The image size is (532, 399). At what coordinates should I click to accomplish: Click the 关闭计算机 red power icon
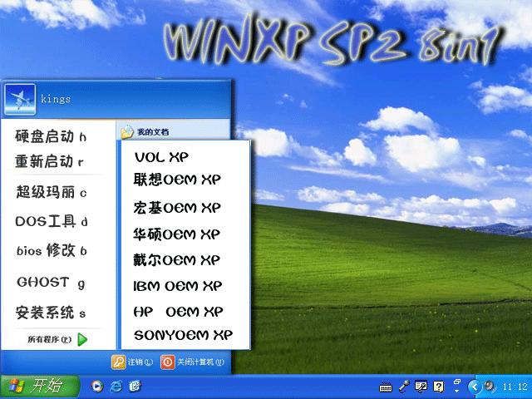click(x=168, y=362)
